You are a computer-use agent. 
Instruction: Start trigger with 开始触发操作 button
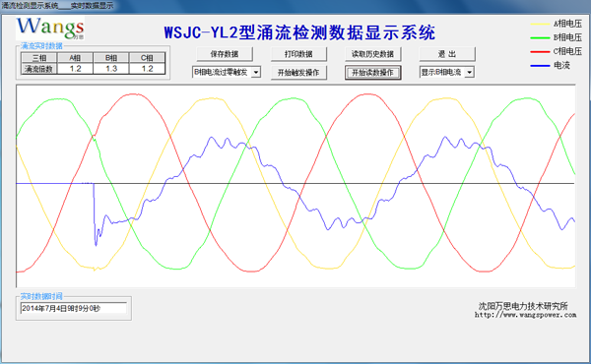298,73
